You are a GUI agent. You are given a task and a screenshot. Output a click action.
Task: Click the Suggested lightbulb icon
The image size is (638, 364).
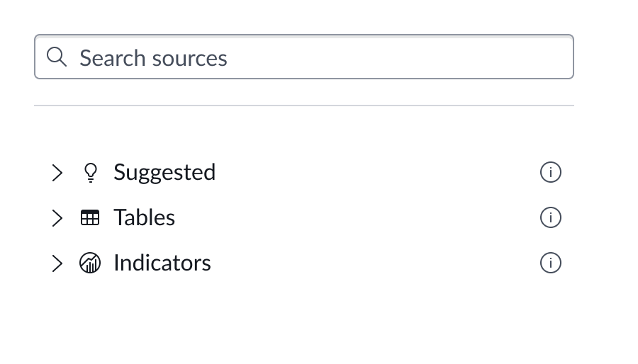click(90, 172)
